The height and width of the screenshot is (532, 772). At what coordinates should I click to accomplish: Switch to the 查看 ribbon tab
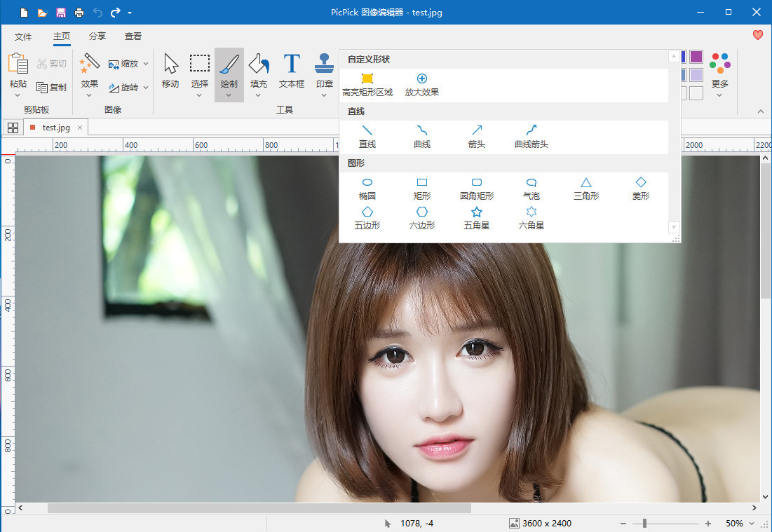(x=133, y=36)
